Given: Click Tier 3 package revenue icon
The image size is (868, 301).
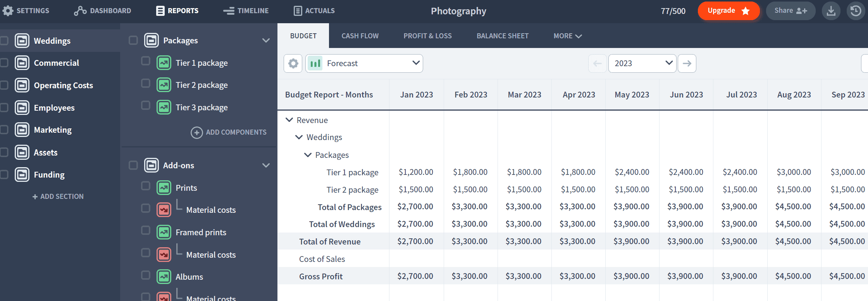Looking at the screenshot, I should click(164, 107).
